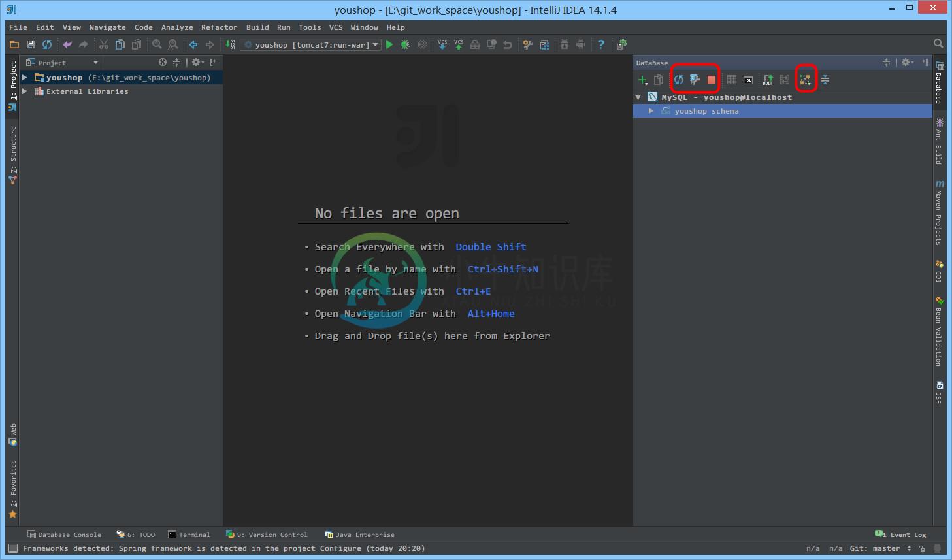Image resolution: width=952 pixels, height=560 pixels.
Task: Expand the External Libraries node
Action: pos(25,91)
